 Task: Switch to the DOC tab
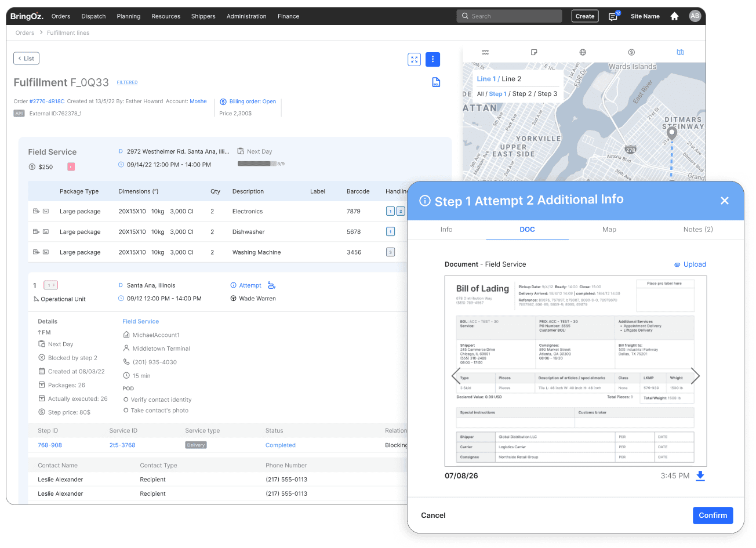pos(527,230)
